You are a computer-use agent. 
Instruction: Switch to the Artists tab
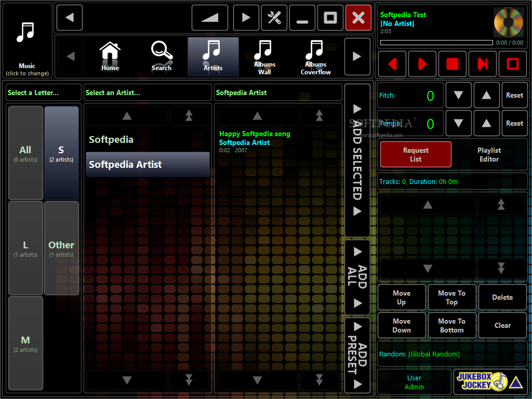point(213,56)
